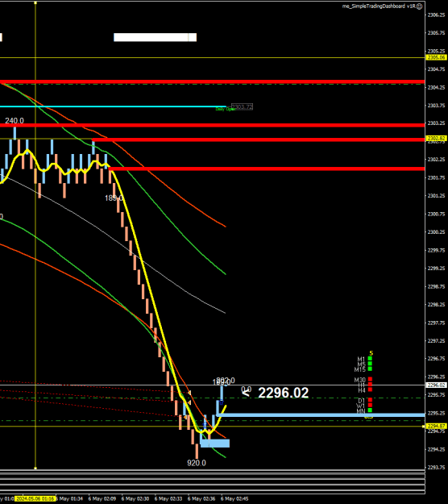
Task: Click the 6 May 02:30 time label
Action: pos(135,498)
